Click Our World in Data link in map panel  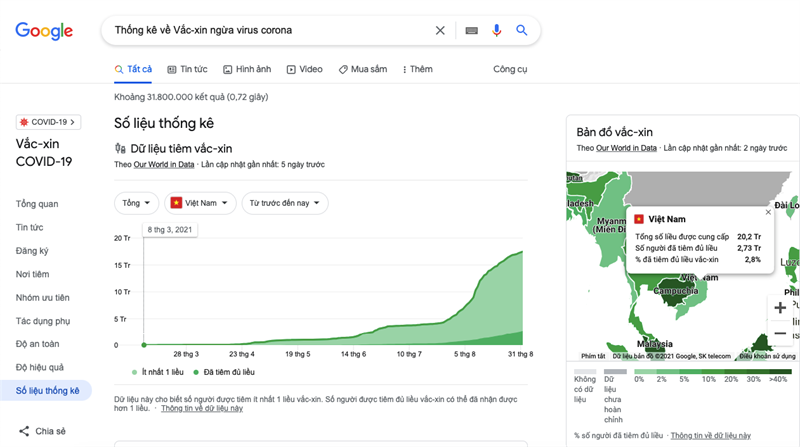pos(626,148)
